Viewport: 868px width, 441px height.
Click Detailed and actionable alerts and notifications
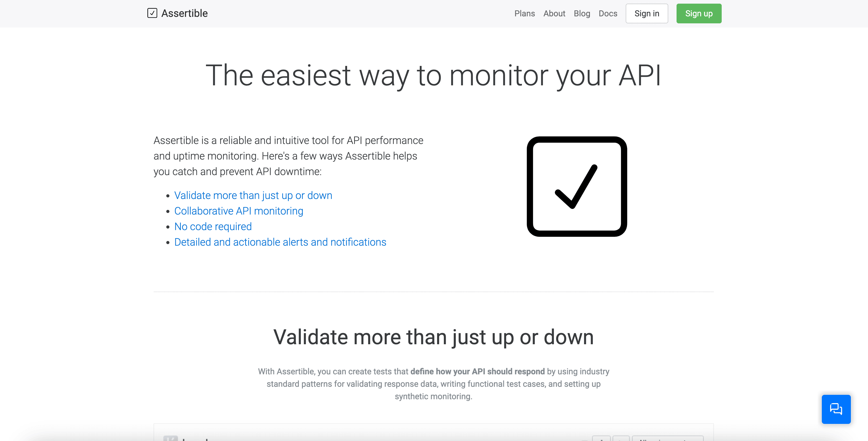pos(280,242)
